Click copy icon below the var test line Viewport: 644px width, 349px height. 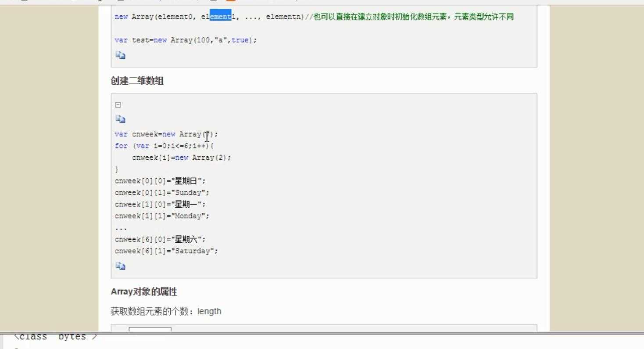(121, 55)
